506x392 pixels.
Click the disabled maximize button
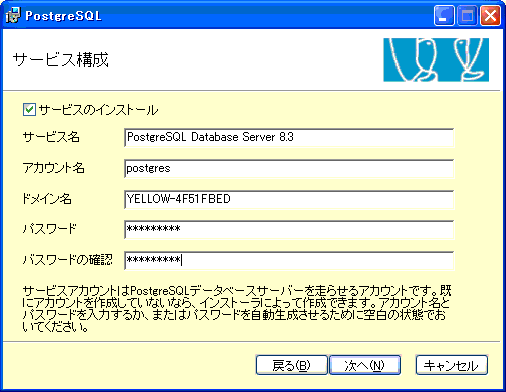coord(467,15)
